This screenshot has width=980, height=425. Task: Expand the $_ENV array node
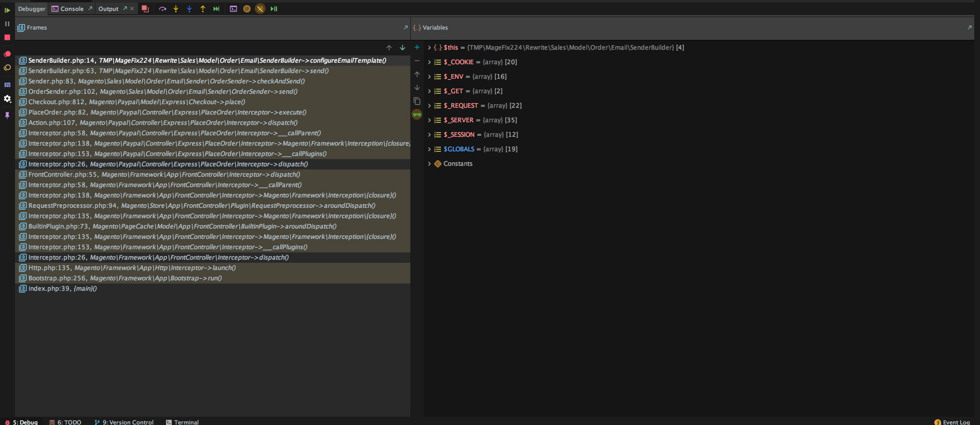(430, 77)
